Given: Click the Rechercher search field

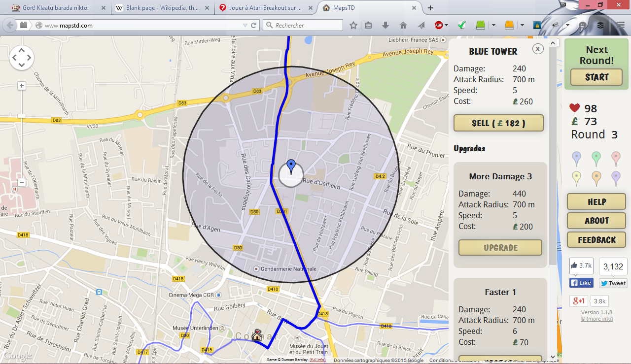Looking at the screenshot, I should click(x=303, y=25).
